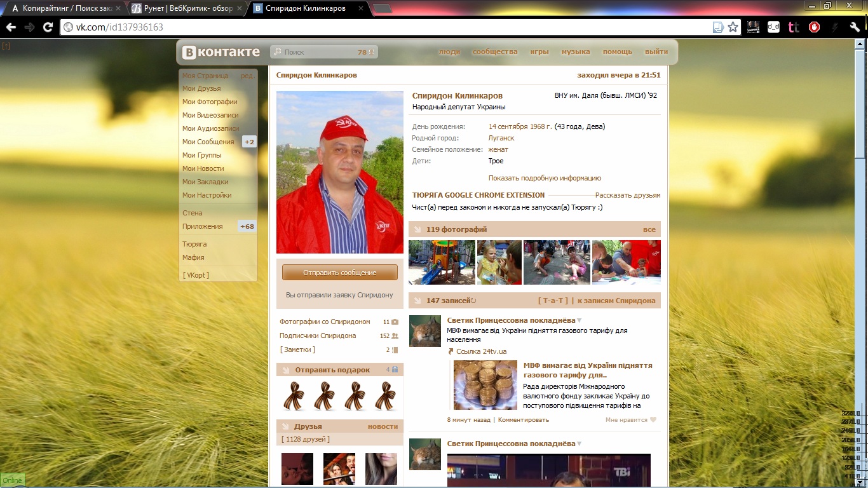Switch to the Рунет ВебКритик browser tab
This screenshot has height=488, width=868.
pyautogui.click(x=187, y=9)
